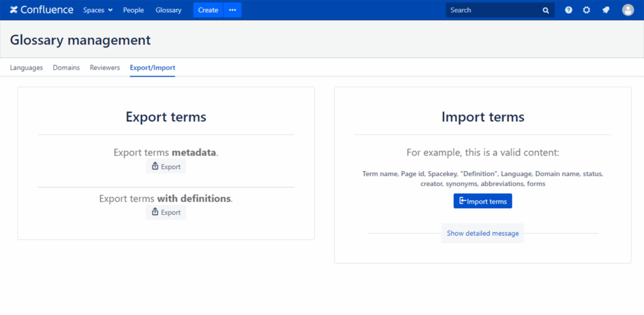Click Export under Export terms metadata

click(166, 167)
